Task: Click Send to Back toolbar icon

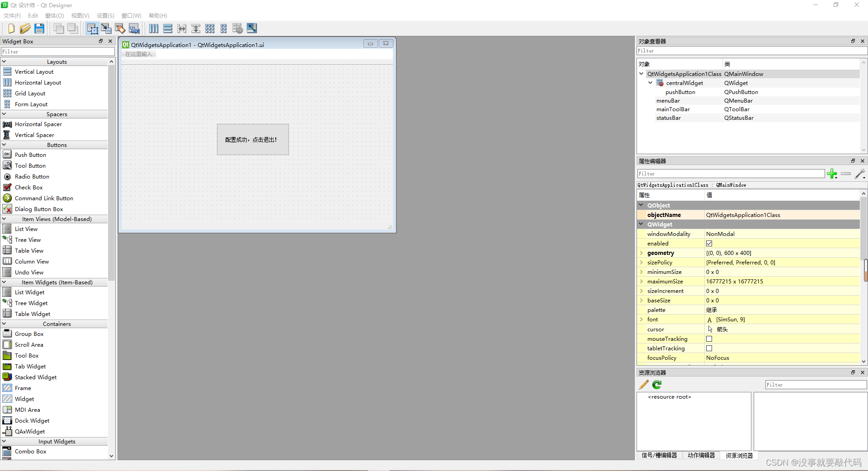Action: pyautogui.click(x=58, y=28)
